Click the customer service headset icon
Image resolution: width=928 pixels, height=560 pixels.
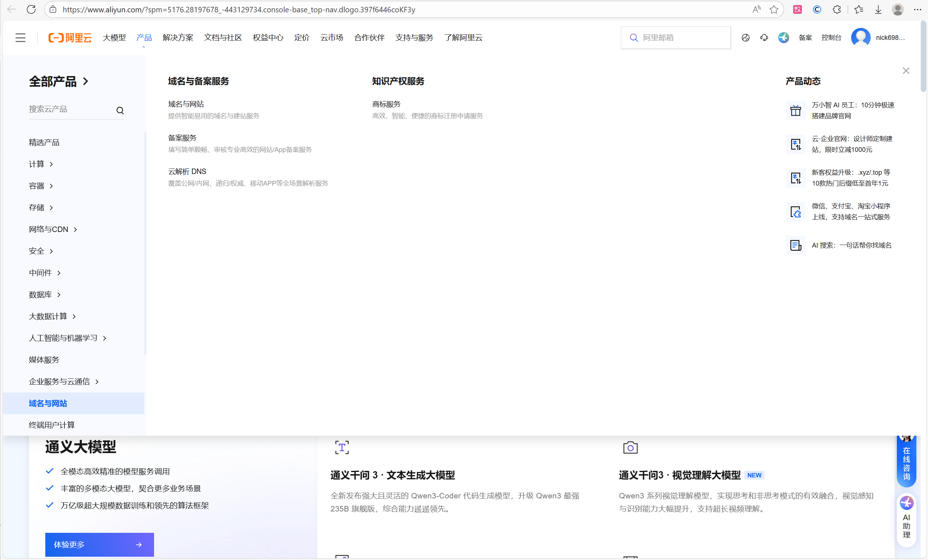(764, 38)
